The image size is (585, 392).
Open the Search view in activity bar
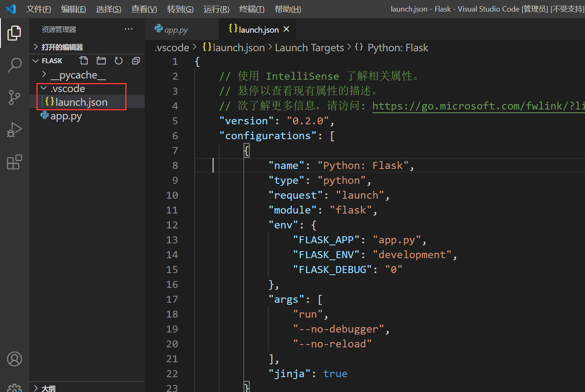click(x=14, y=65)
